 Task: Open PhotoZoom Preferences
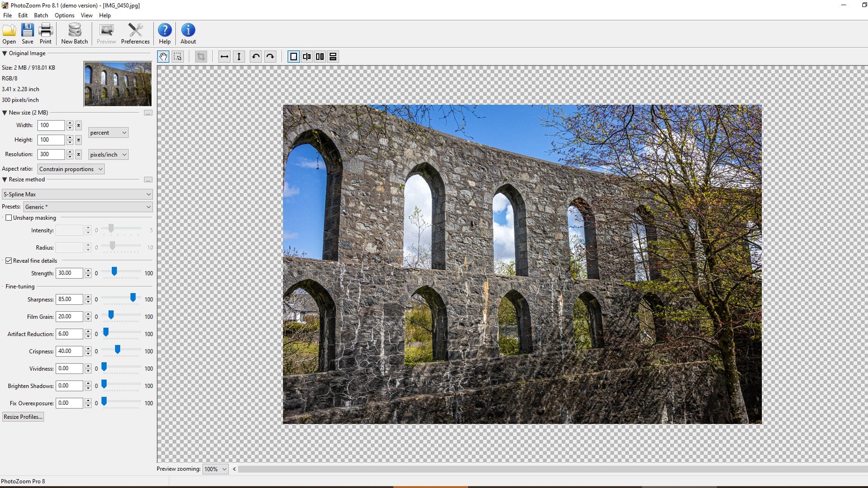tap(135, 33)
